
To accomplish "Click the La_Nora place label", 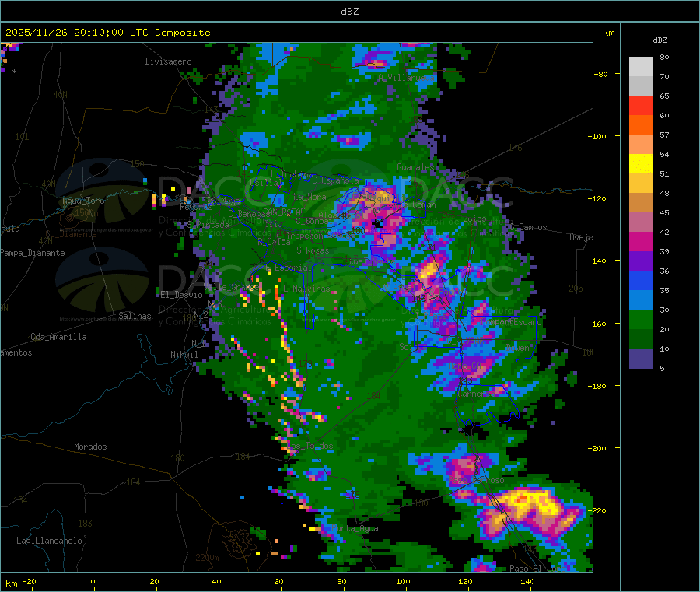I will click(310, 197).
